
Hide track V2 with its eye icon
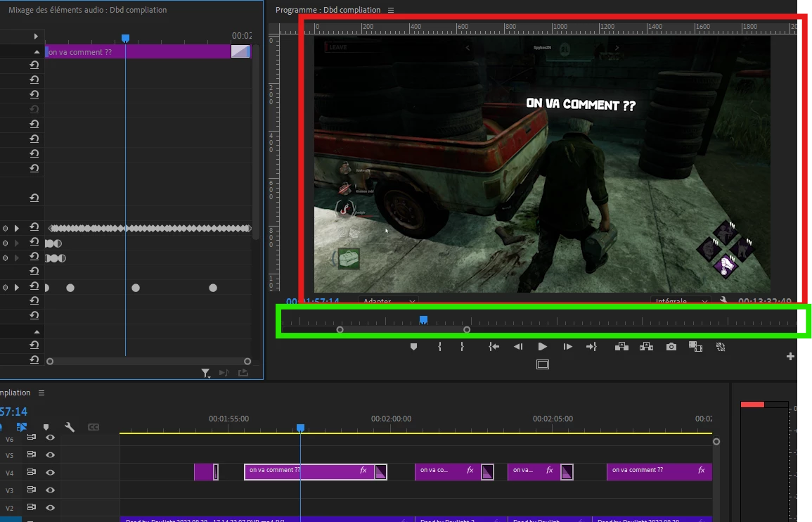pyautogui.click(x=50, y=508)
